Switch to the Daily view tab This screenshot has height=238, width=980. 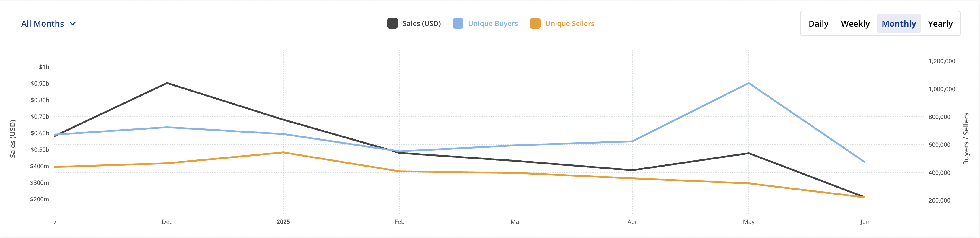[x=818, y=23]
